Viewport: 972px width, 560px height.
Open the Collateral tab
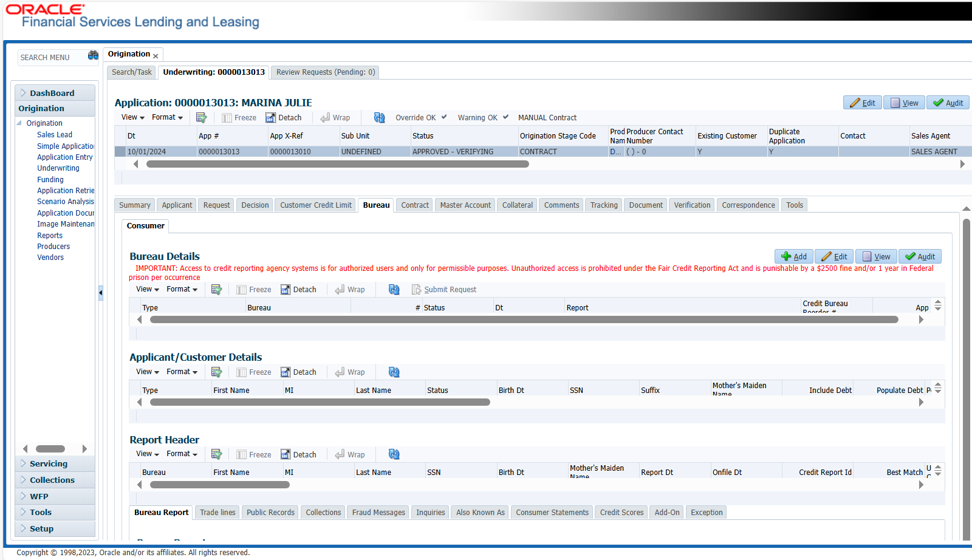click(x=518, y=205)
